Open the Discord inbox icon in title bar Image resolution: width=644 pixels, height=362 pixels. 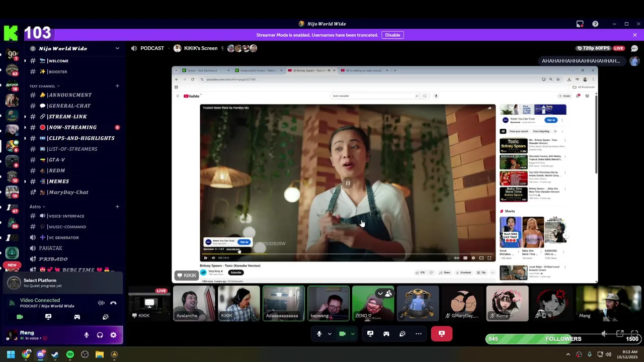point(580,24)
